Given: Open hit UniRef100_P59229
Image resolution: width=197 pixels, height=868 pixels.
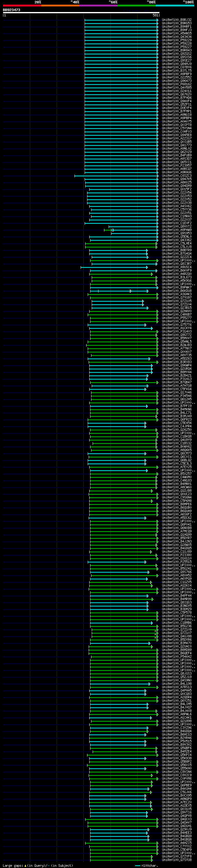Looking at the screenshot, I should tap(176, 40).
